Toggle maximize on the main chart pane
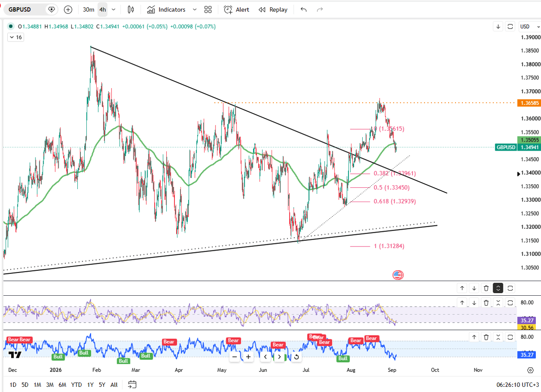Screen dimensions: 541x392 510,26
